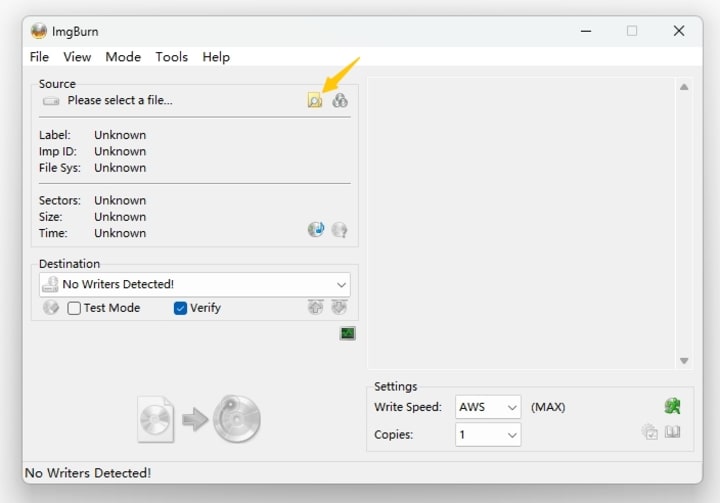Click the Sectors: Unknown value
This screenshot has width=720, height=503.
tap(120, 201)
